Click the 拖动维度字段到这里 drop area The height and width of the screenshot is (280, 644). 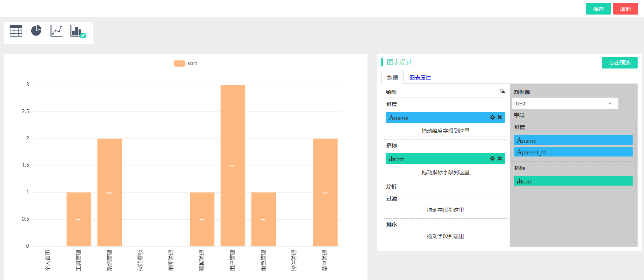coord(445,131)
